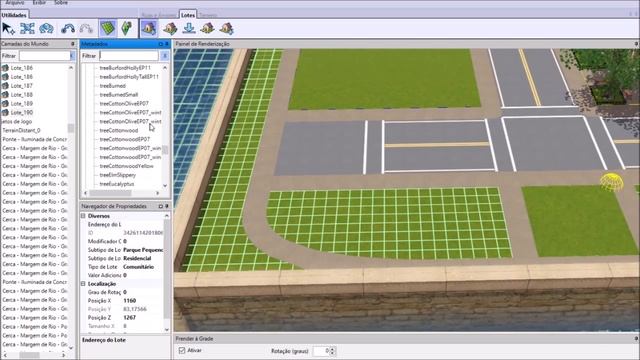Clear the Camadas do Mundo filter
Viewport: 640px width, 360px height.
pyautogui.click(x=72, y=56)
